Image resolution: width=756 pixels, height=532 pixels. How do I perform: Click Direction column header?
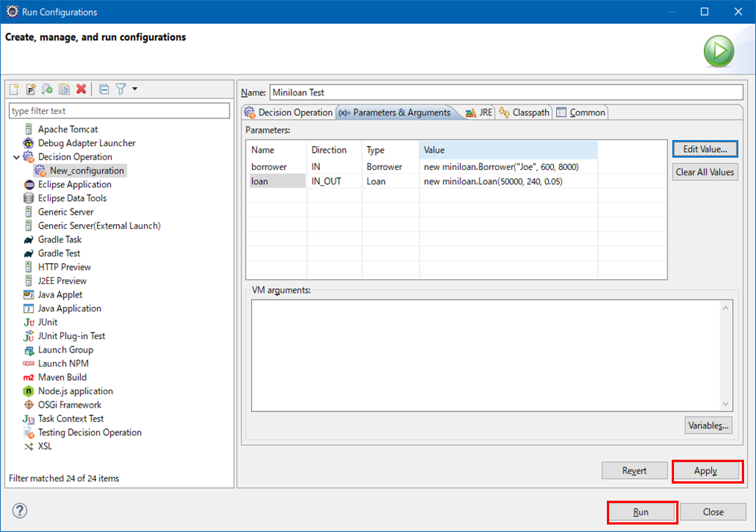click(335, 150)
